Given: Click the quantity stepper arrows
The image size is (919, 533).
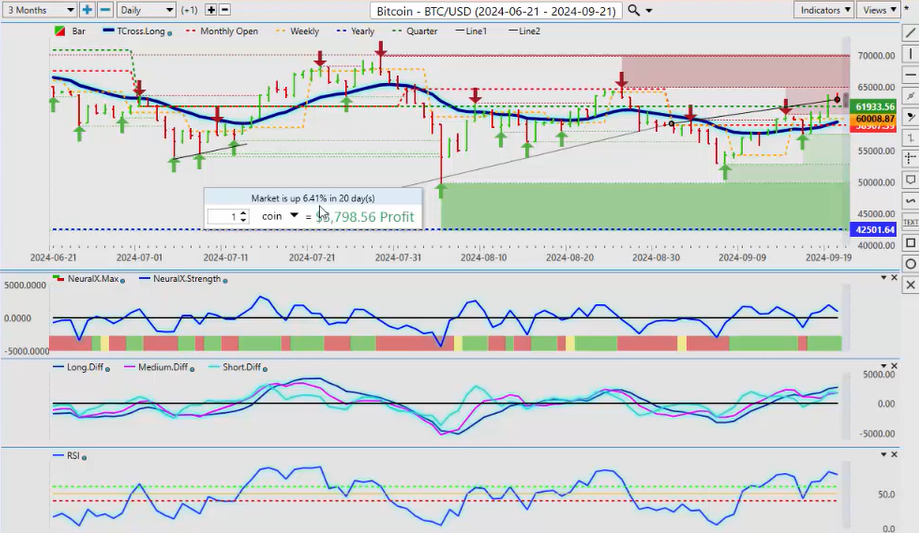Looking at the screenshot, I should (x=244, y=217).
